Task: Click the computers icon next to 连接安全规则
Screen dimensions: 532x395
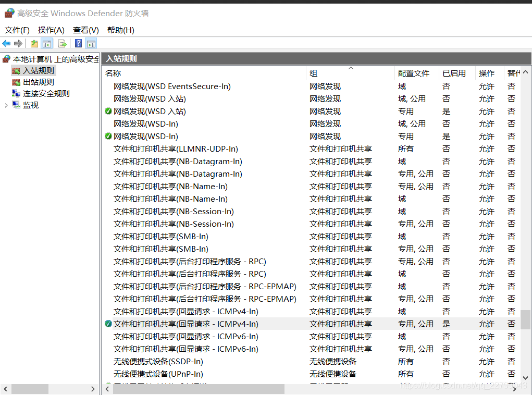Action: pyautogui.click(x=16, y=93)
